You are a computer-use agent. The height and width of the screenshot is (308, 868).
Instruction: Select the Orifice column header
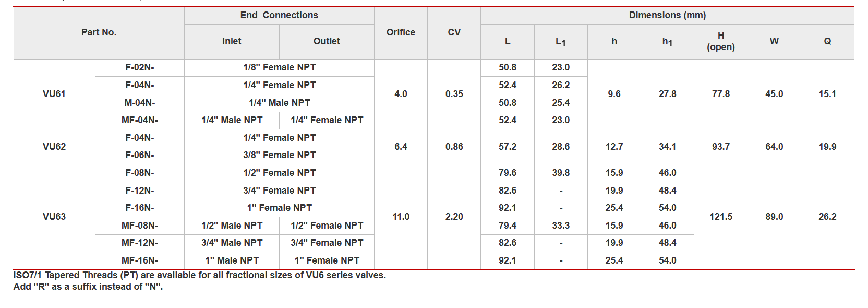pos(401,32)
